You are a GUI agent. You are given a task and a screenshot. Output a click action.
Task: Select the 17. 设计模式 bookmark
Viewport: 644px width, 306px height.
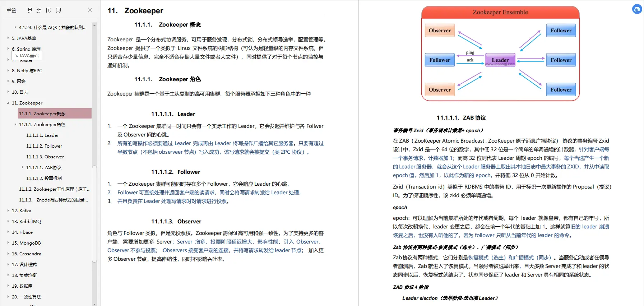[x=24, y=264]
